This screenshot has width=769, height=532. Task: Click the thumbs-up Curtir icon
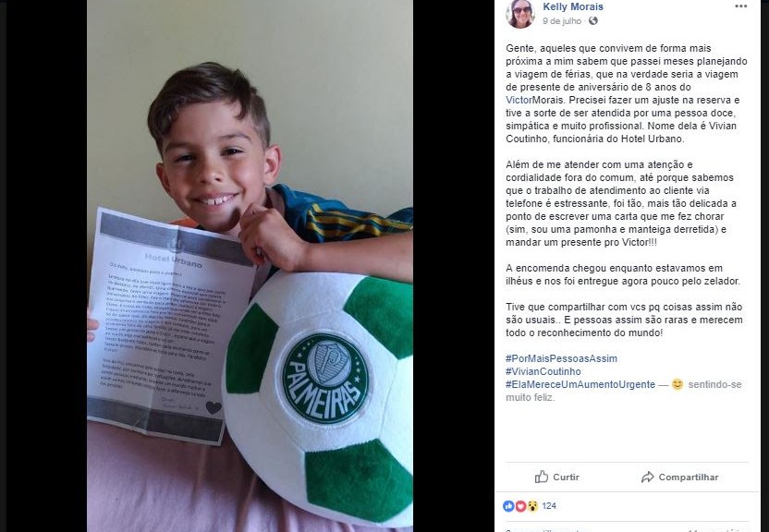(542, 477)
